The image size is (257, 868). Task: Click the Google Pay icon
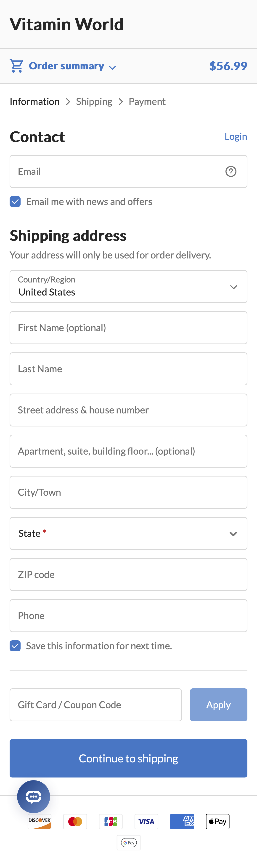click(x=129, y=843)
